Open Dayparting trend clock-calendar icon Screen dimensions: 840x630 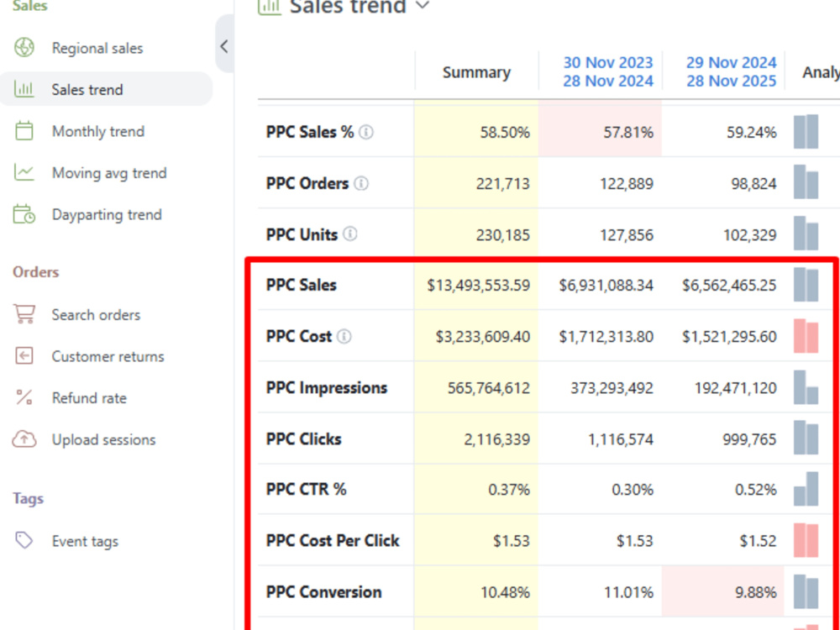[x=24, y=213]
